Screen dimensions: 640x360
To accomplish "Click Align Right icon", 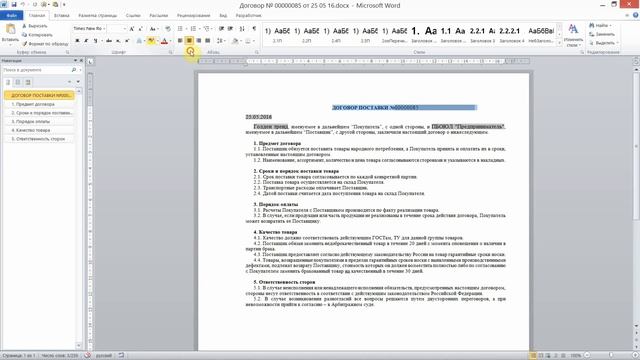I will (x=198, y=41).
